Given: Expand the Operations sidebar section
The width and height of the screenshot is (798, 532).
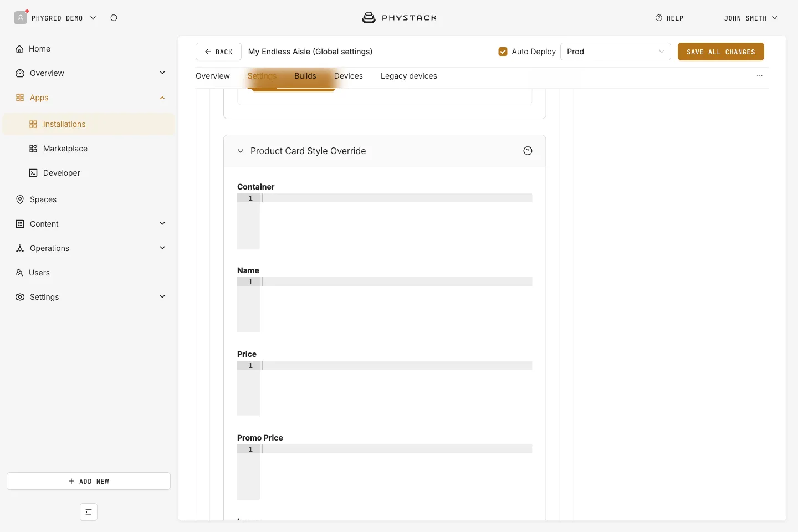Looking at the screenshot, I should click(162, 248).
